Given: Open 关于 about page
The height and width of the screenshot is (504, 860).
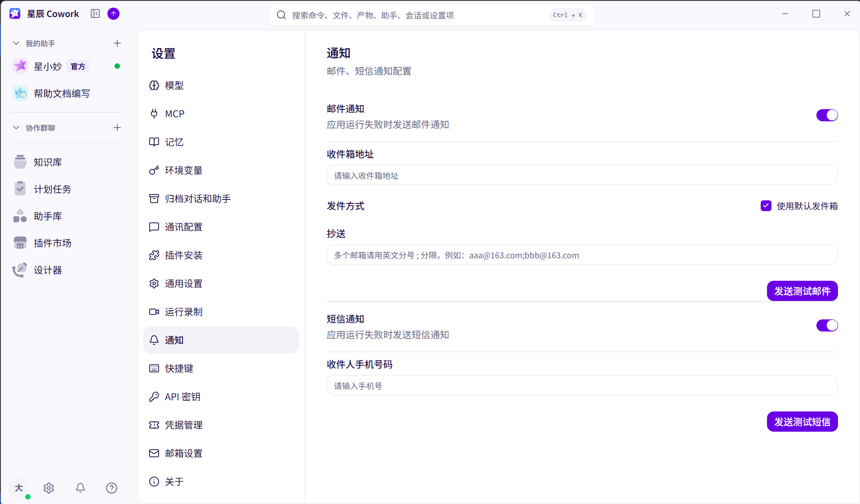Looking at the screenshot, I should [x=221, y=482].
